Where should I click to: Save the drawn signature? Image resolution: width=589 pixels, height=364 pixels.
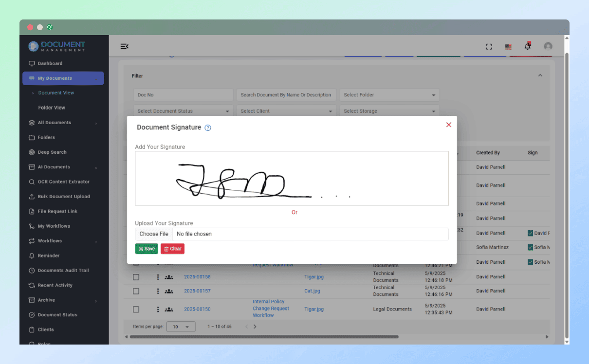[x=147, y=248]
